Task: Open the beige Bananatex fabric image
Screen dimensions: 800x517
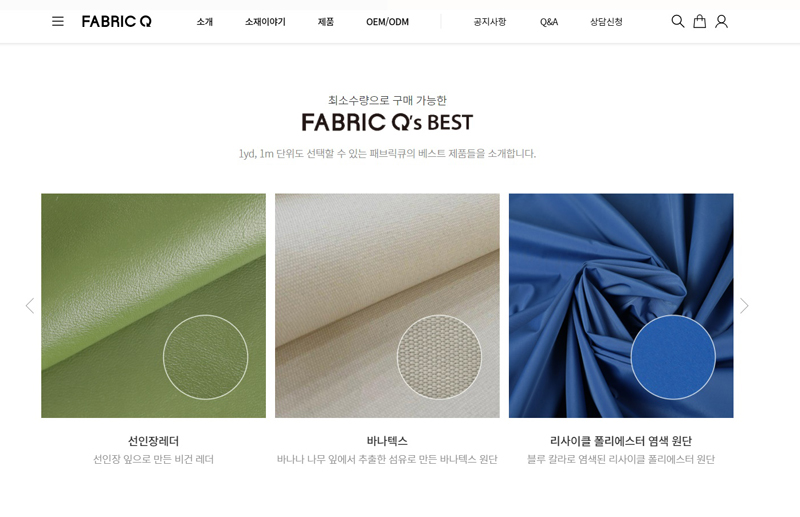Action: (387, 306)
